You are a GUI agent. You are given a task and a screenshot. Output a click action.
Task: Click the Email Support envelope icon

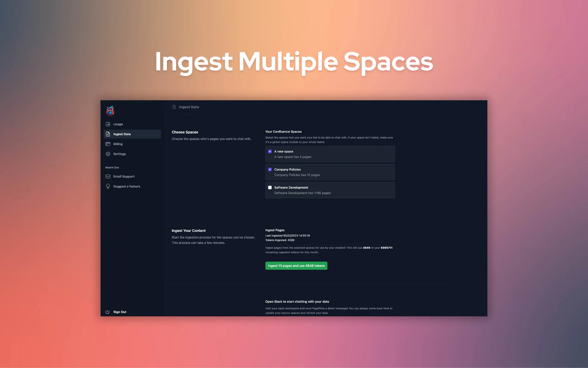pyautogui.click(x=108, y=176)
